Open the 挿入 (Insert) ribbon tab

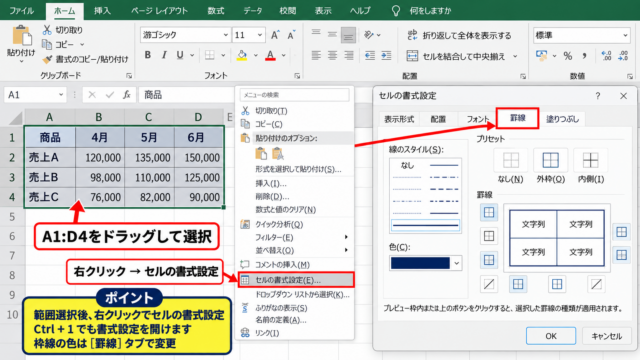pos(102,11)
